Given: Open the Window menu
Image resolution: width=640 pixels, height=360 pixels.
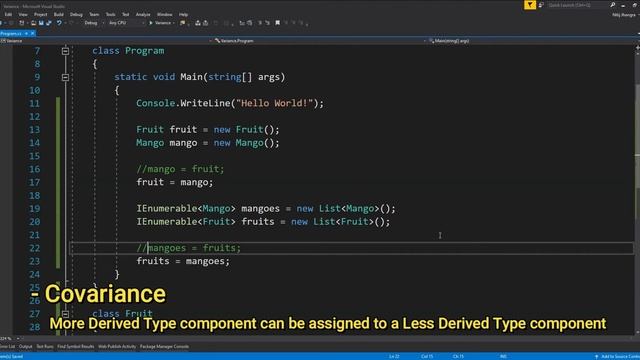Looking at the screenshot, I should click(164, 14).
